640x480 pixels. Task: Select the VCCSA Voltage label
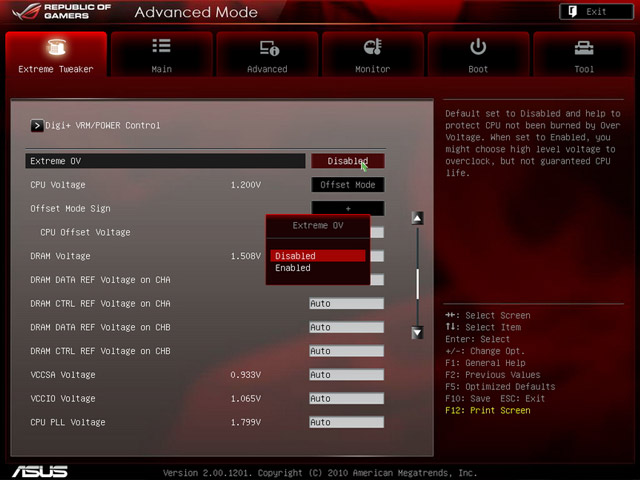[63, 374]
